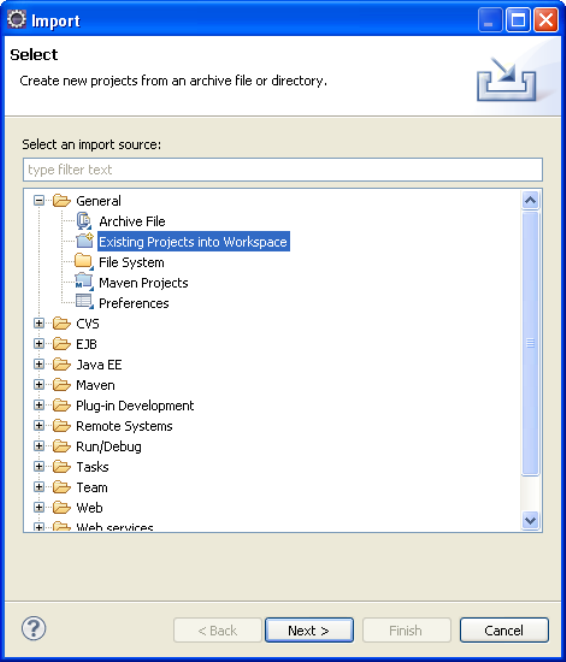Screen dimensions: 566x662
Task: Open help via question mark icon
Action: coord(34,628)
